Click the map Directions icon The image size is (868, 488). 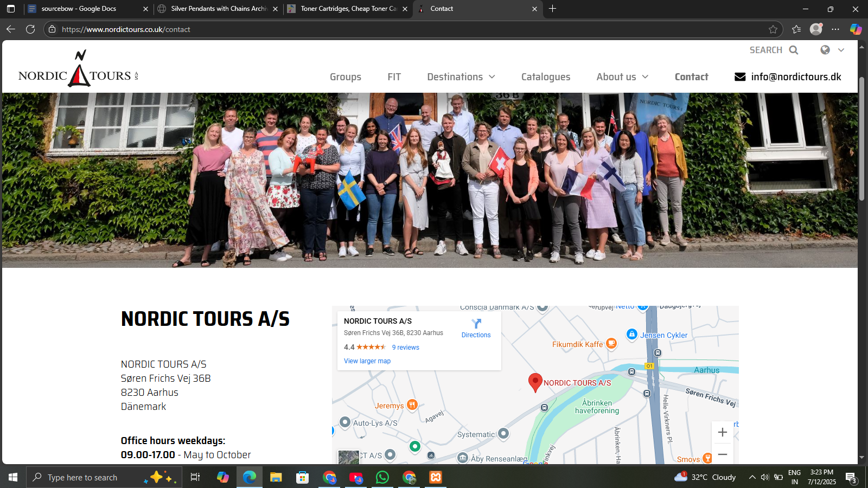click(476, 324)
